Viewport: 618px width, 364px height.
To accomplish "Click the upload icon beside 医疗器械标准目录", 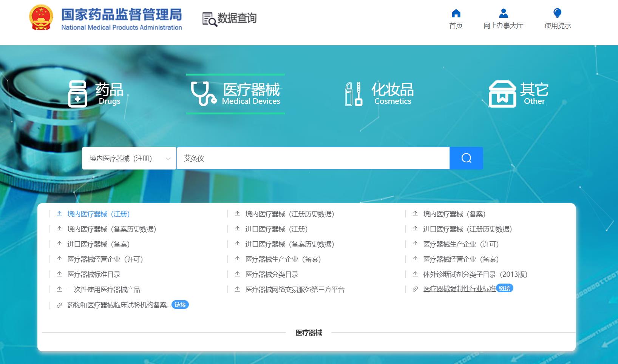I will click(x=59, y=275).
